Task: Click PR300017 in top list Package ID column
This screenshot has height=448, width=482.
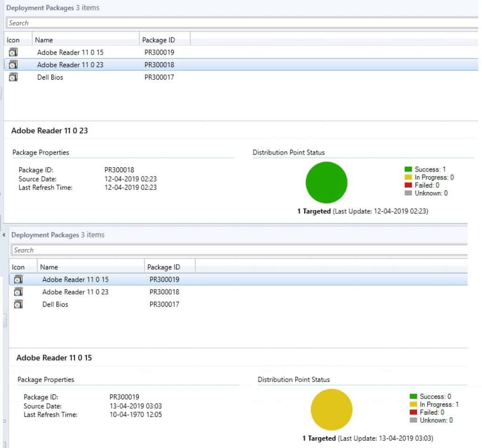Action: tap(159, 77)
